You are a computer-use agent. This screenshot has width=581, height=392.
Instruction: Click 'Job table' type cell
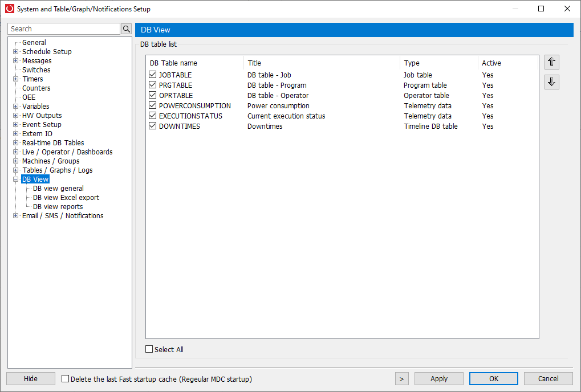tap(417, 75)
